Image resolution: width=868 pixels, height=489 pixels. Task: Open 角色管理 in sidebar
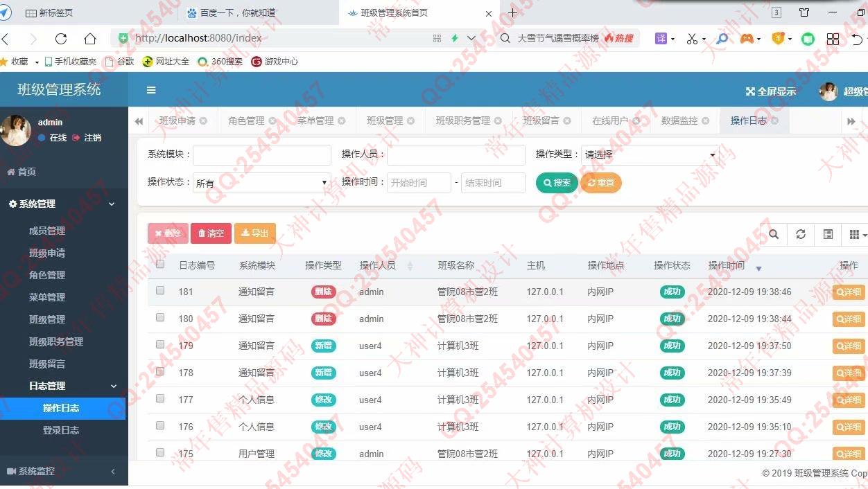click(x=47, y=275)
